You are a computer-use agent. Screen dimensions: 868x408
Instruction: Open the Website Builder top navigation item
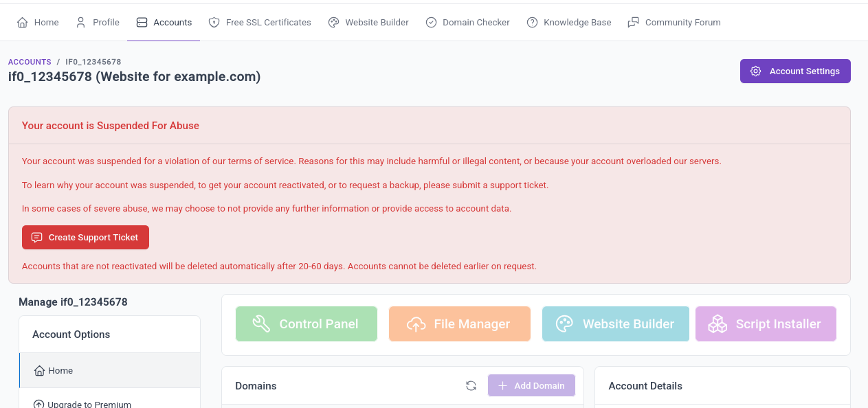[368, 23]
